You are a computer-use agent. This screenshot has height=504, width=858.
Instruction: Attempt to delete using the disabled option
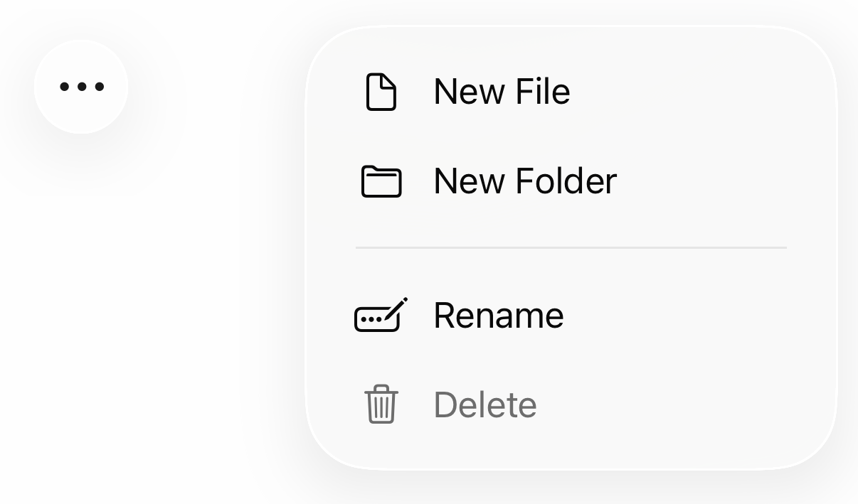click(484, 404)
